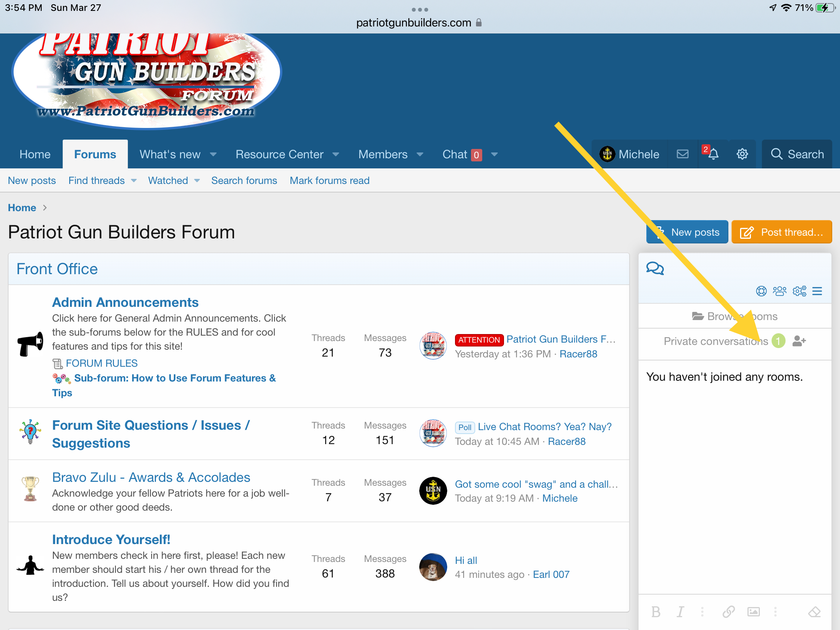Image resolution: width=840 pixels, height=630 pixels.
Task: Open Racer88 avatar beside ATTENTION thread
Action: pyautogui.click(x=433, y=346)
